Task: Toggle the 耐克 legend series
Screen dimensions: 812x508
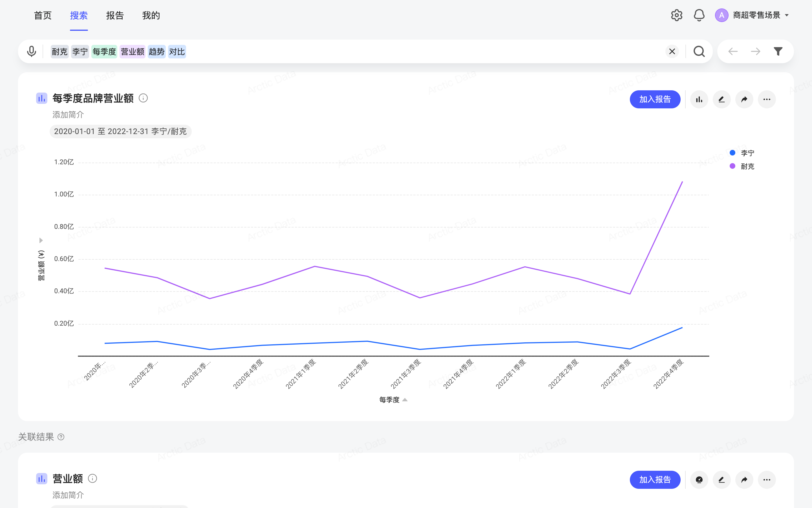Action: (742, 166)
